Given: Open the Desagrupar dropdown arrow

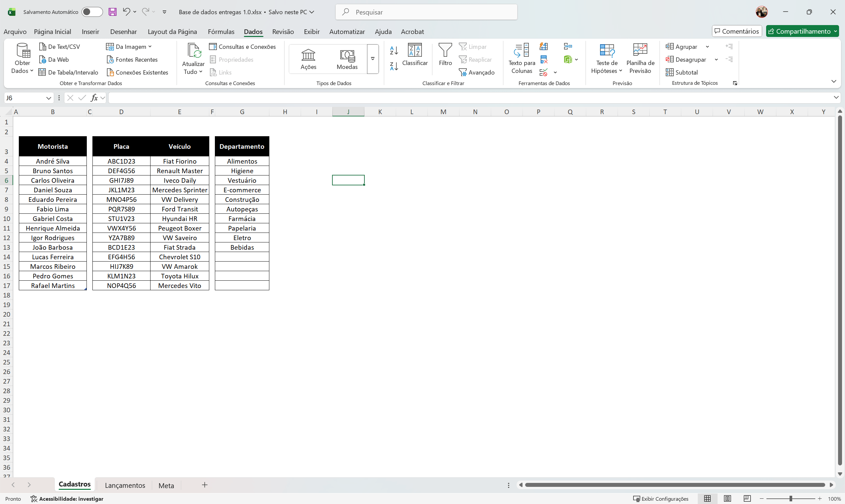Looking at the screenshot, I should 716,59.
